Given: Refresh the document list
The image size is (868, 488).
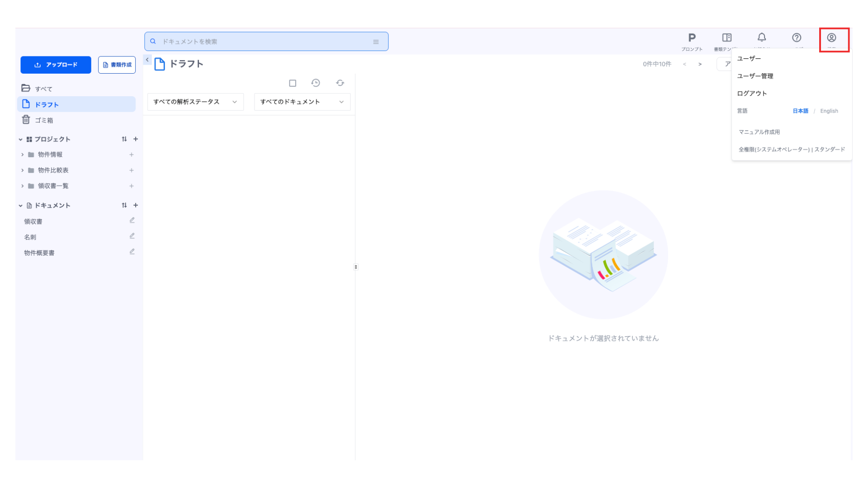Looking at the screenshot, I should tap(340, 83).
